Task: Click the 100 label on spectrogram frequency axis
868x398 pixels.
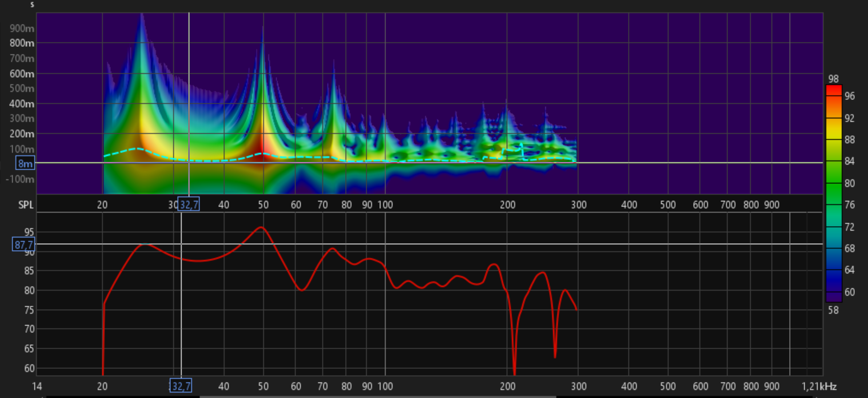Action: (385, 204)
